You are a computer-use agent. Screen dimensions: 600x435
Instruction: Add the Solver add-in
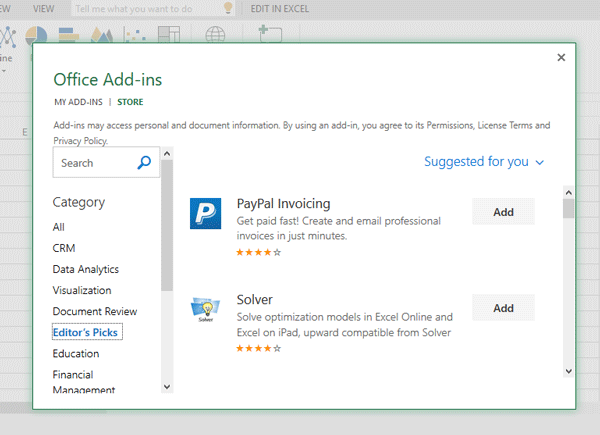(x=503, y=308)
